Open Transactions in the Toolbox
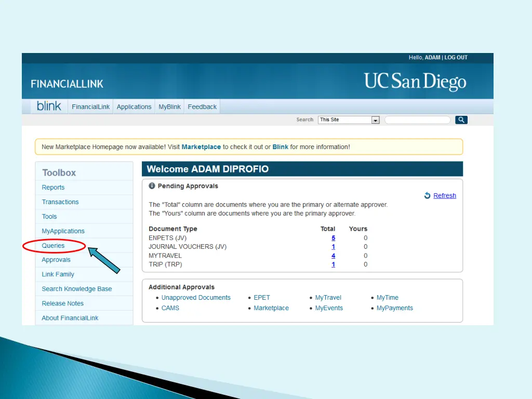This screenshot has height=399, width=532. (60, 202)
